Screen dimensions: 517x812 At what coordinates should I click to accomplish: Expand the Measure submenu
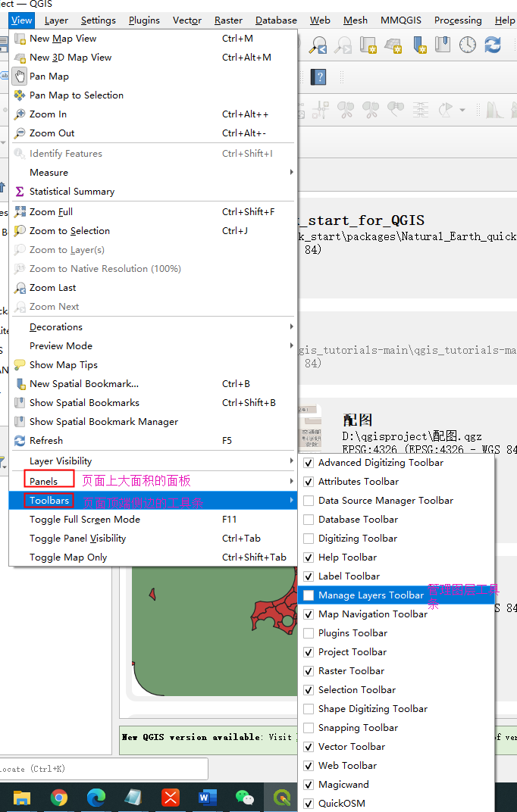pos(153,173)
